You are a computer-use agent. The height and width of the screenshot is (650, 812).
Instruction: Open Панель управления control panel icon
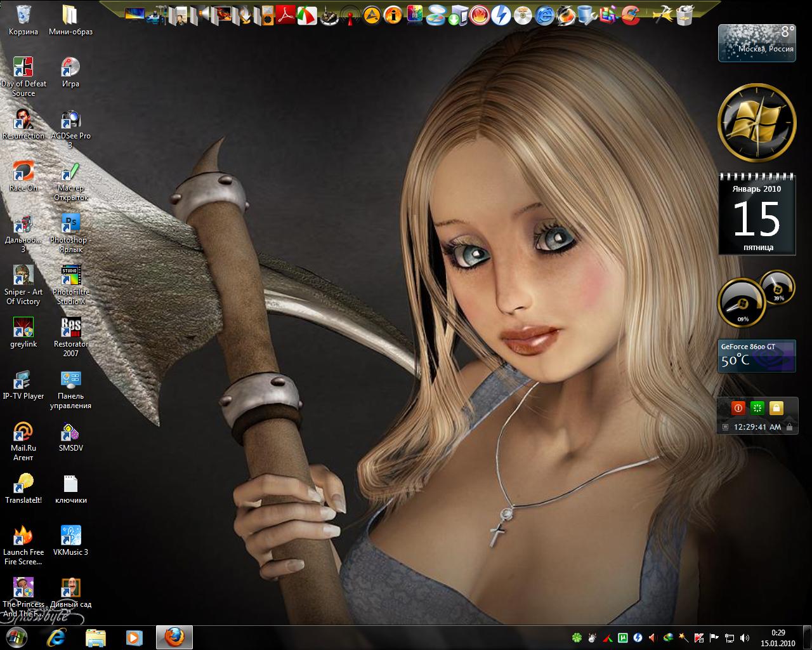tap(70, 389)
